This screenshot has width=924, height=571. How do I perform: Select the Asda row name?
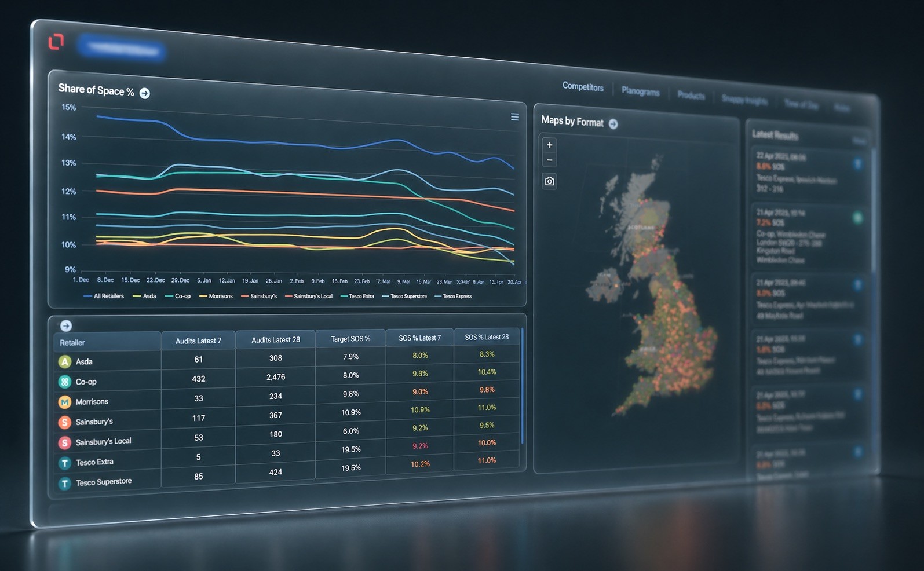pos(84,361)
